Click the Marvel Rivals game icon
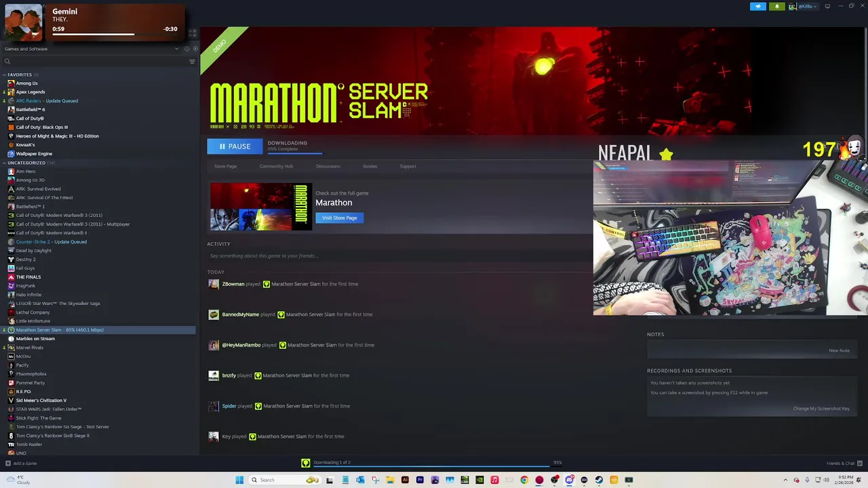868x488 pixels. pyautogui.click(x=11, y=348)
